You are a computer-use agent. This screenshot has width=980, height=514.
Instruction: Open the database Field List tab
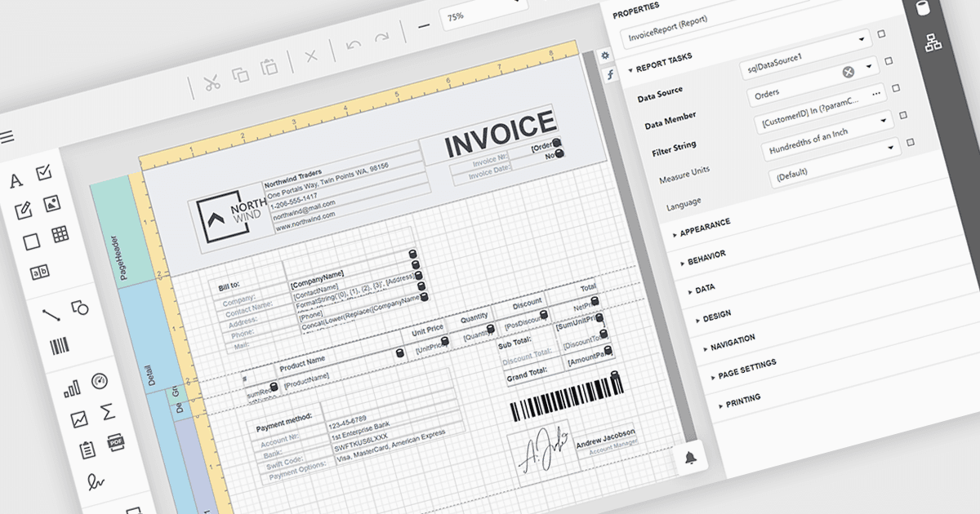click(923, 9)
